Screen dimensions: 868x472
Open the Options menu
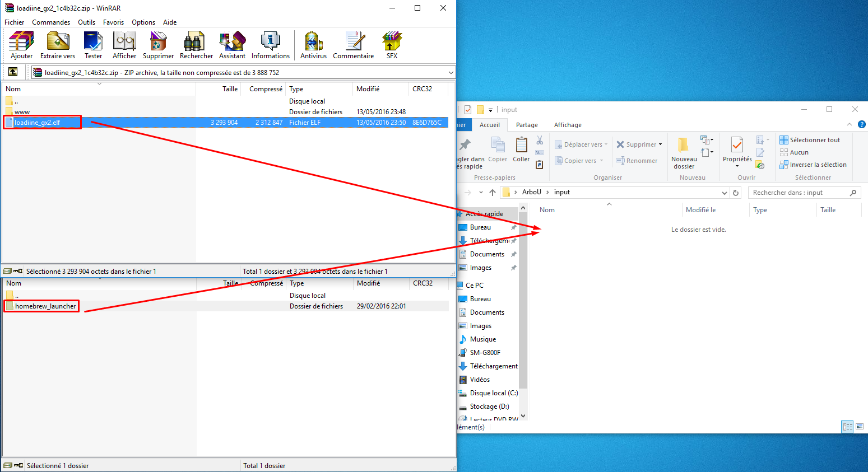[x=143, y=22]
